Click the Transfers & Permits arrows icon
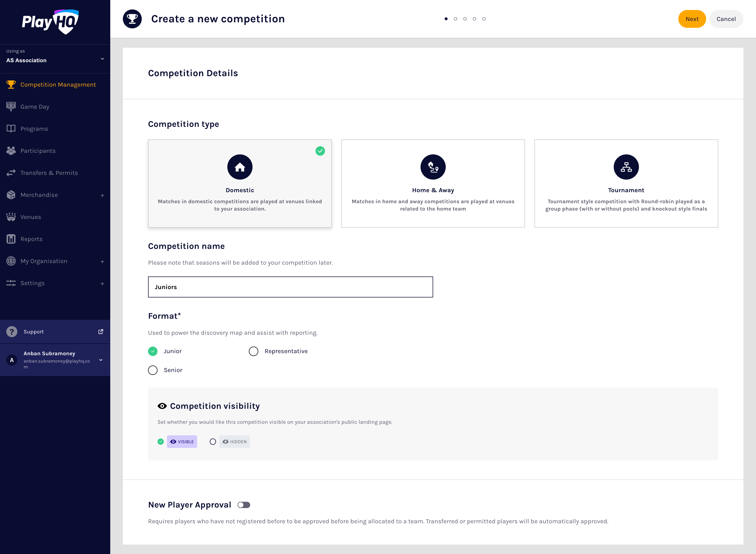The width and height of the screenshot is (756, 554). click(11, 173)
